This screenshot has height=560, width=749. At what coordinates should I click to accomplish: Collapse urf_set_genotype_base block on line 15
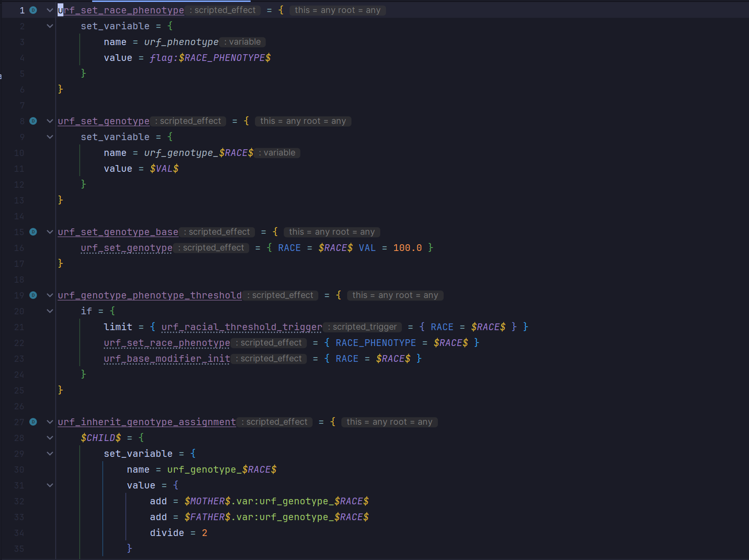click(50, 232)
